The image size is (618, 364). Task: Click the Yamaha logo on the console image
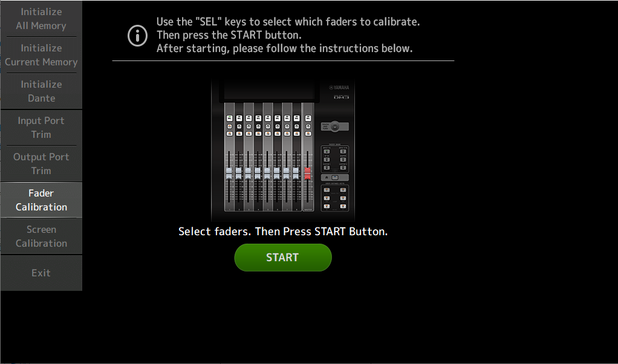[x=339, y=88]
